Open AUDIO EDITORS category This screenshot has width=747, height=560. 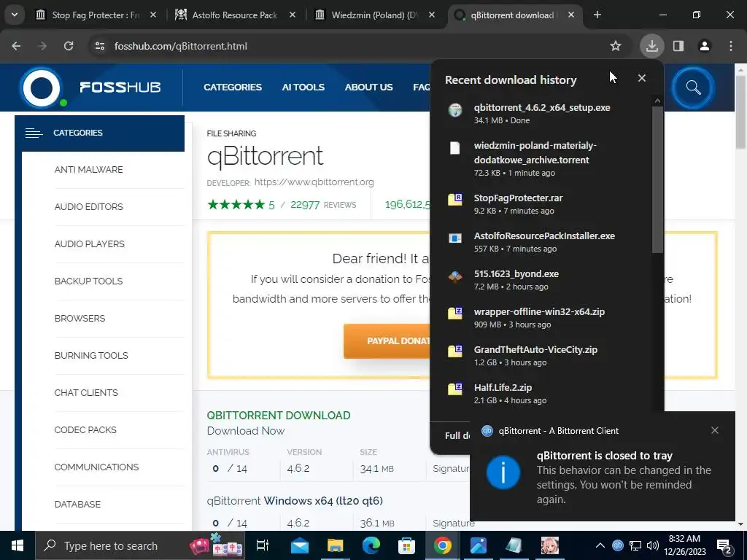tap(88, 206)
